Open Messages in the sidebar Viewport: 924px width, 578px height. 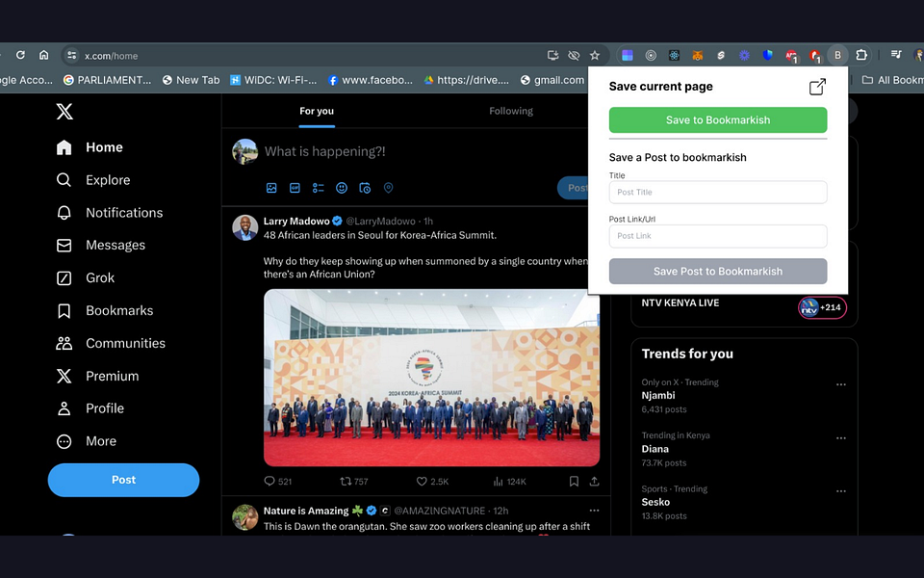point(100,246)
